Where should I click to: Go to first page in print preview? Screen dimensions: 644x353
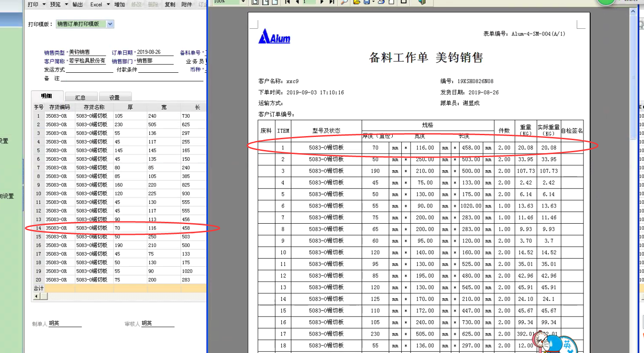click(287, 2)
